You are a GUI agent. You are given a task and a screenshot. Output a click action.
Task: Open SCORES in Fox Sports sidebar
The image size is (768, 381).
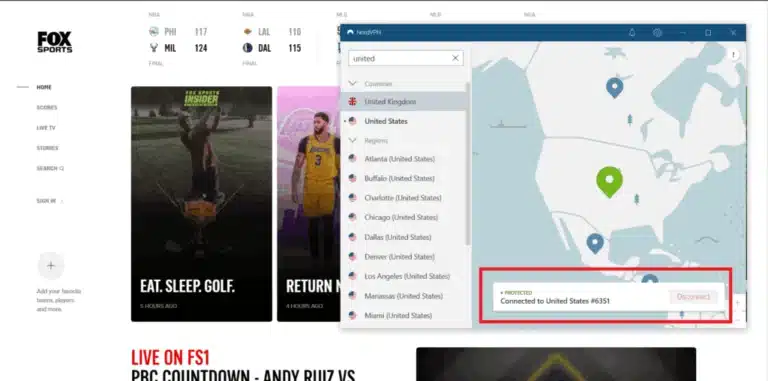click(x=47, y=107)
